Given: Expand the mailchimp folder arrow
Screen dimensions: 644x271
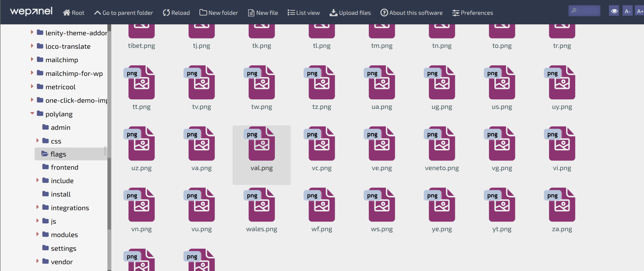Looking at the screenshot, I should click(x=32, y=59).
